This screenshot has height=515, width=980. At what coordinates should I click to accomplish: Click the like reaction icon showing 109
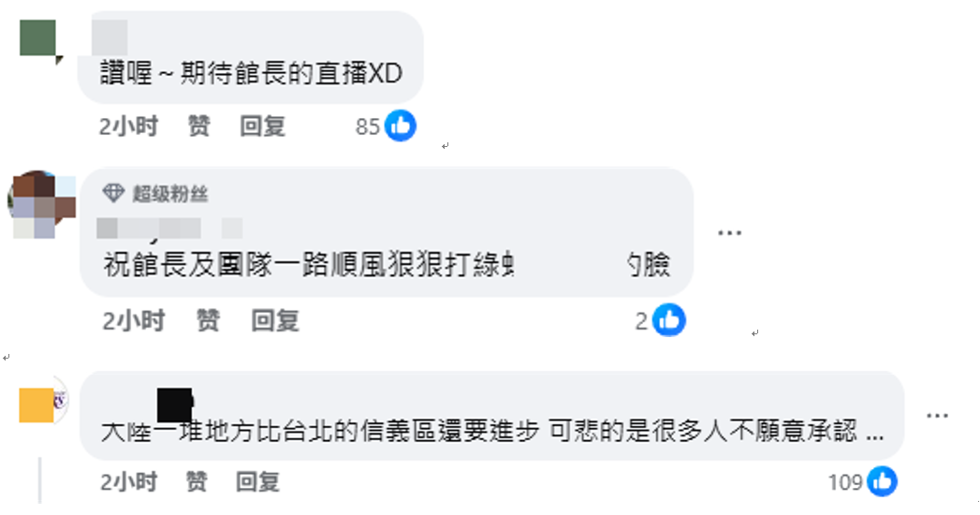coord(882,481)
